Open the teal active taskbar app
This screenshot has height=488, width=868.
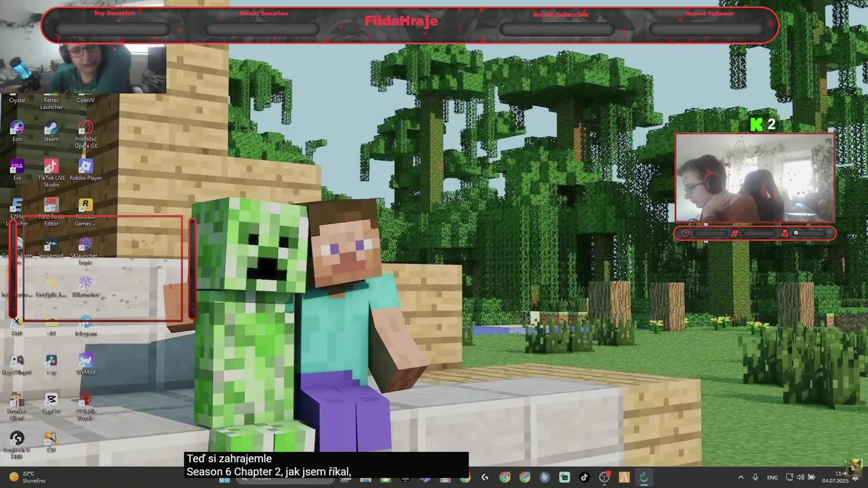click(644, 477)
